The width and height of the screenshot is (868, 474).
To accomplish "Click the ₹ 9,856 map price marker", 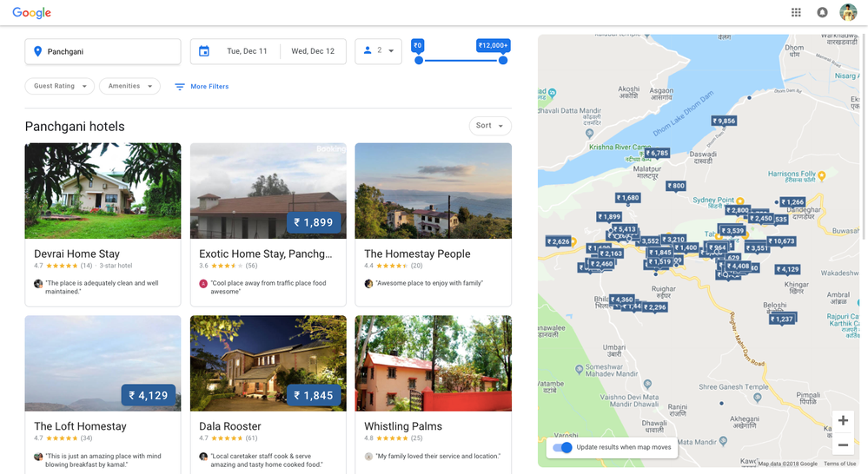I will 724,122.
